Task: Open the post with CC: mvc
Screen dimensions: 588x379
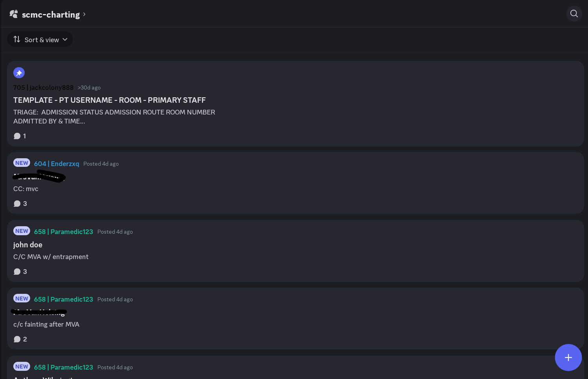Action: [x=295, y=183]
